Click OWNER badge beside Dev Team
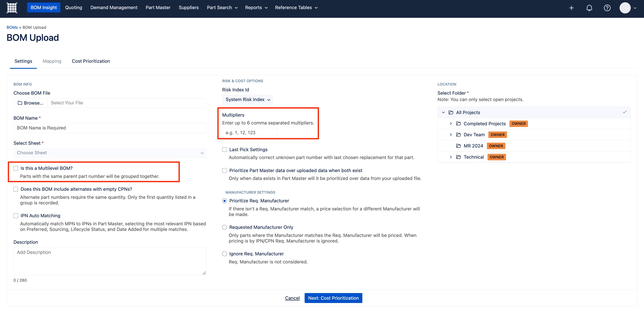644x309 pixels. (x=497, y=135)
